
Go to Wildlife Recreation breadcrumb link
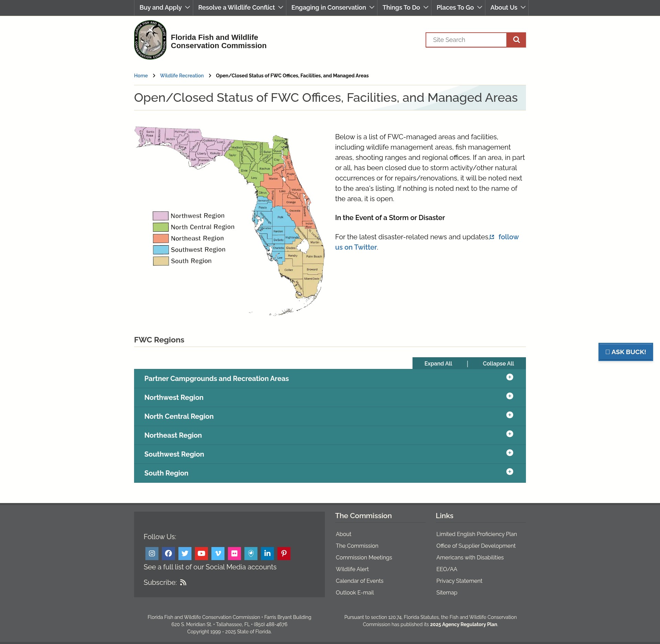182,76
